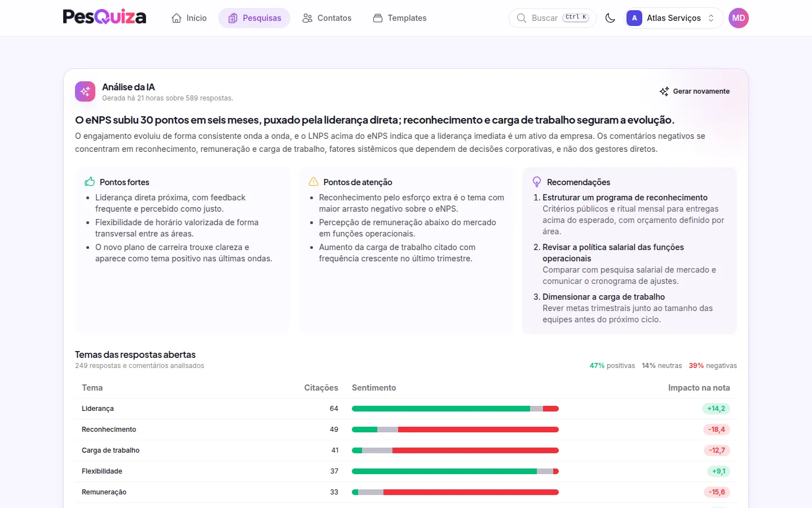The width and height of the screenshot is (812, 508).
Task: Click the Análise da IA sparkle icon
Action: click(x=85, y=91)
